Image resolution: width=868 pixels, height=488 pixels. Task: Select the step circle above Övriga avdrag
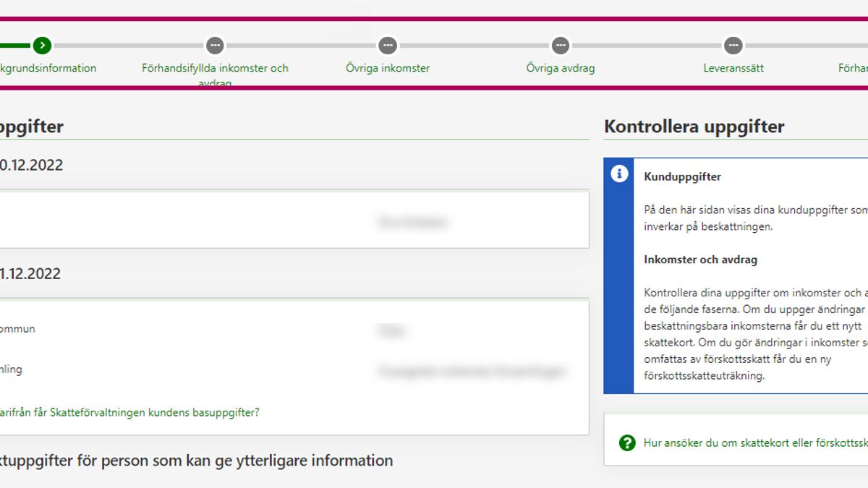point(561,46)
